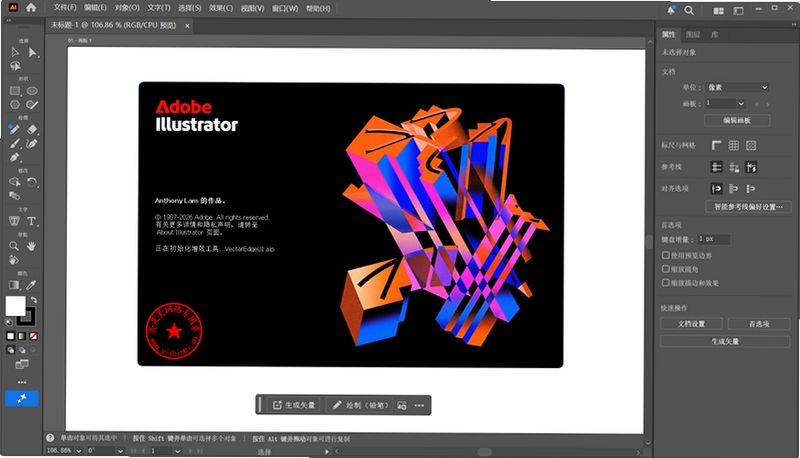This screenshot has width=800, height=458.
Task: Click the white Fill color swatch
Action: coord(14,305)
